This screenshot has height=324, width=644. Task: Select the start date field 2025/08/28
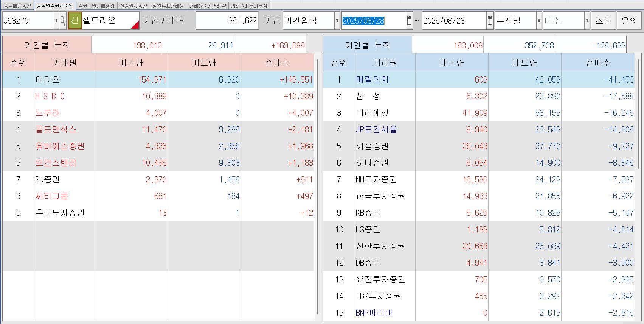(374, 20)
